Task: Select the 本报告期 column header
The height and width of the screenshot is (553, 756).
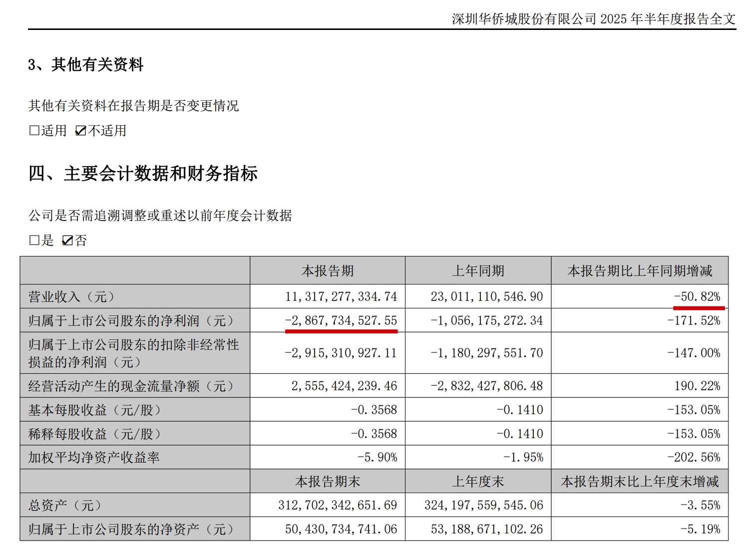Action: click(x=327, y=271)
